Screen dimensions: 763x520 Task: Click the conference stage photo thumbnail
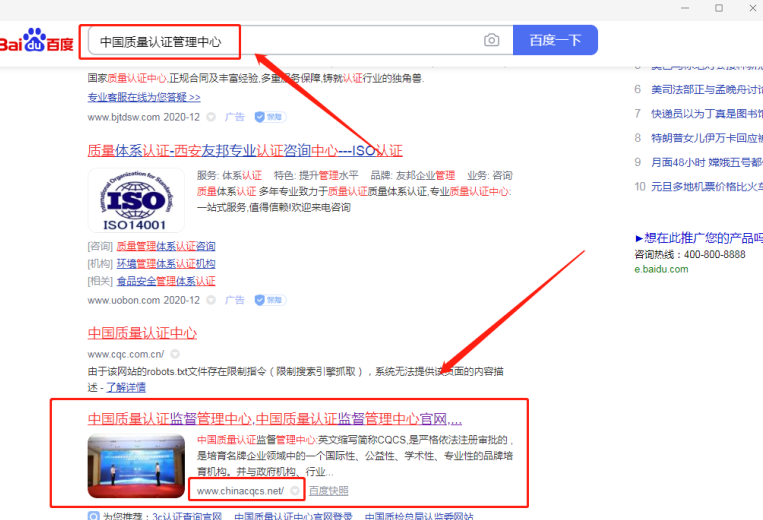coord(136,466)
